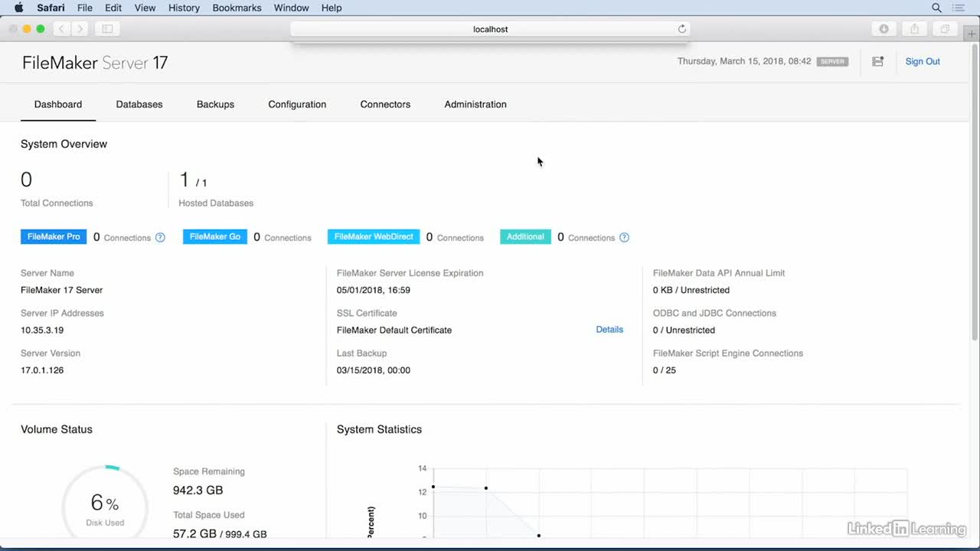980x551 pixels.
Task: Click Data API limit 0 KB / Unrestricted
Action: pos(691,290)
